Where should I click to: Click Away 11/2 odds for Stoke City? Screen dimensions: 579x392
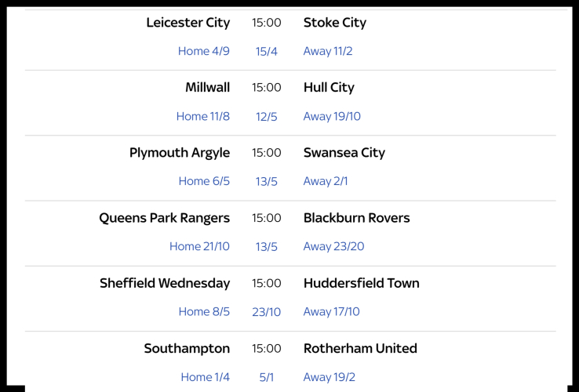(x=328, y=52)
